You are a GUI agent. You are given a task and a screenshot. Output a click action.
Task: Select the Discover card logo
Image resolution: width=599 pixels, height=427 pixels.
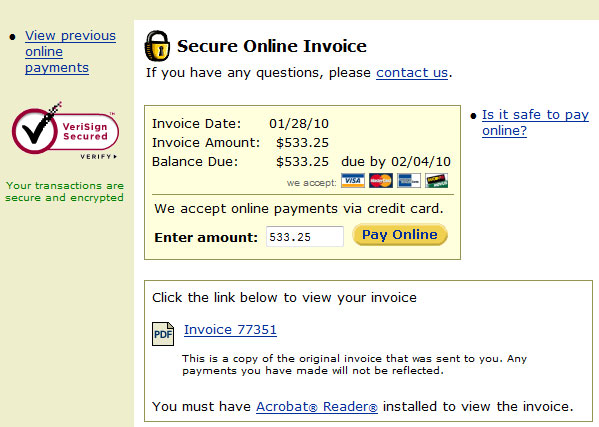[x=437, y=181]
